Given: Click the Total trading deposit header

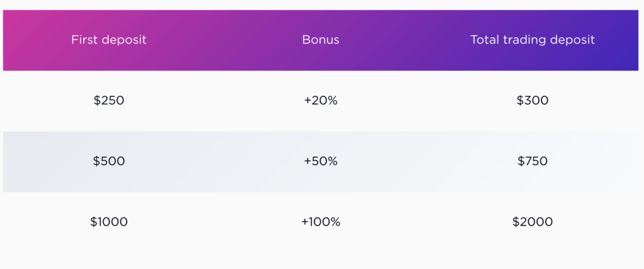Looking at the screenshot, I should pyautogui.click(x=533, y=40).
